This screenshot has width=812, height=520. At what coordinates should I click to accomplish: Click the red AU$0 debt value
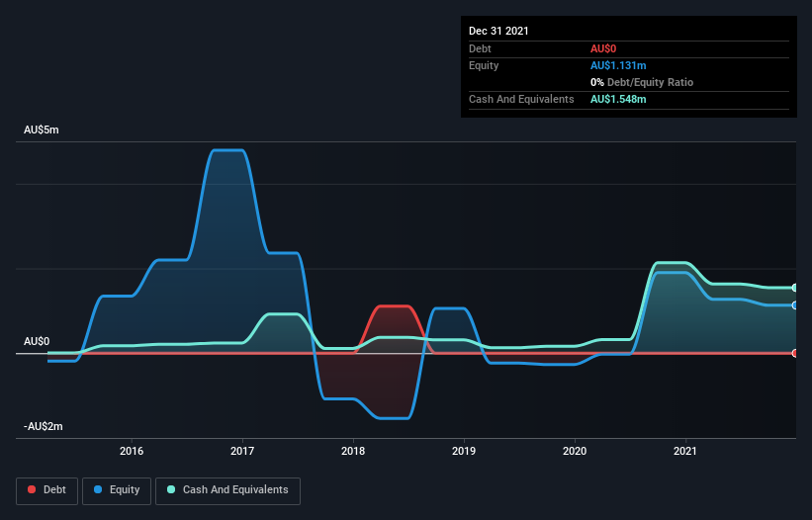603,48
